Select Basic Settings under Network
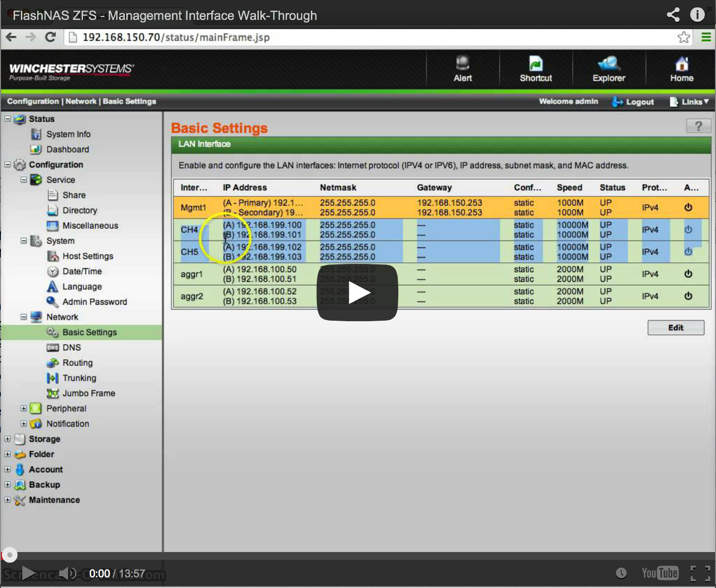The height and width of the screenshot is (588, 716). click(x=89, y=332)
